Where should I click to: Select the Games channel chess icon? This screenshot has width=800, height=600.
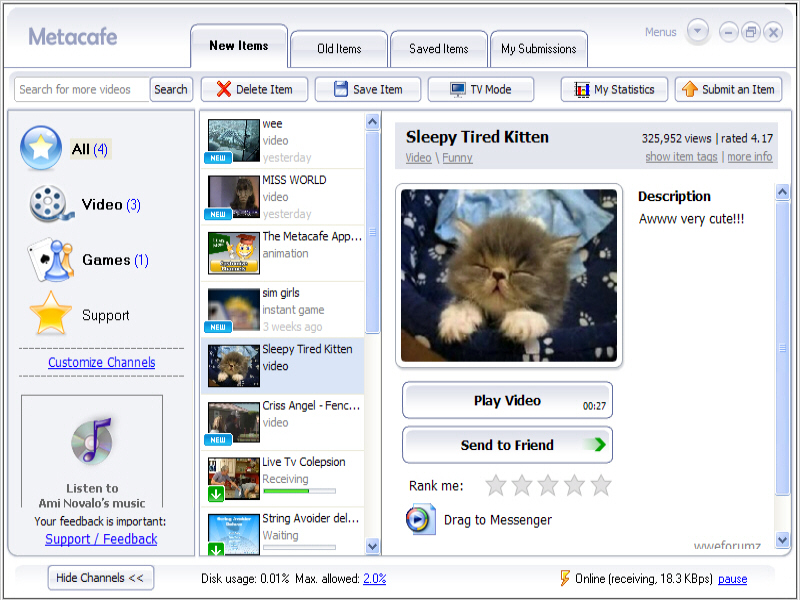pos(49,260)
